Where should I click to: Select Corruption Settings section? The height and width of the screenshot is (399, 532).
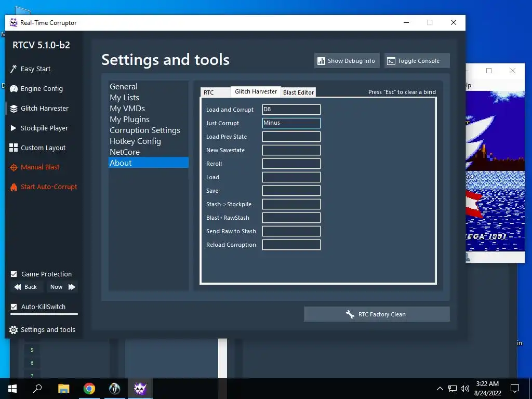(x=148, y=130)
